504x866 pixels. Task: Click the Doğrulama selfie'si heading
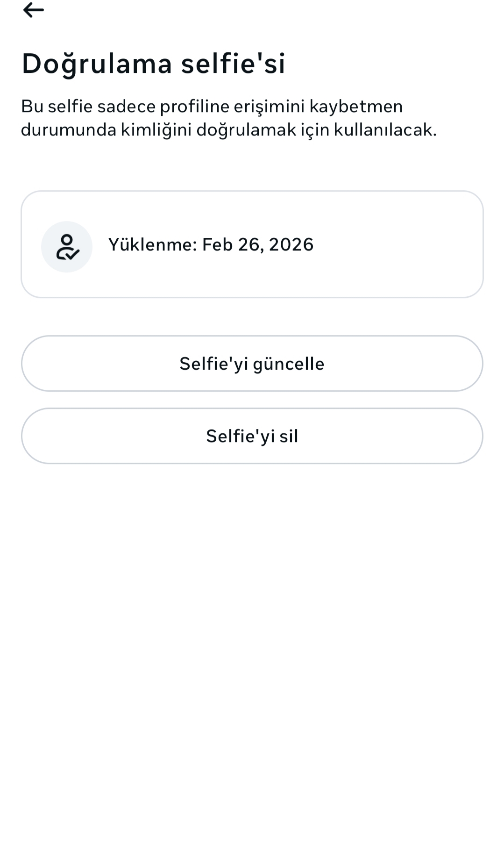[153, 63]
